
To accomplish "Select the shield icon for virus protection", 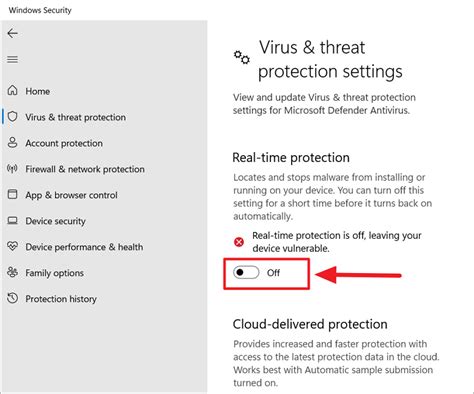I will click(x=13, y=117).
